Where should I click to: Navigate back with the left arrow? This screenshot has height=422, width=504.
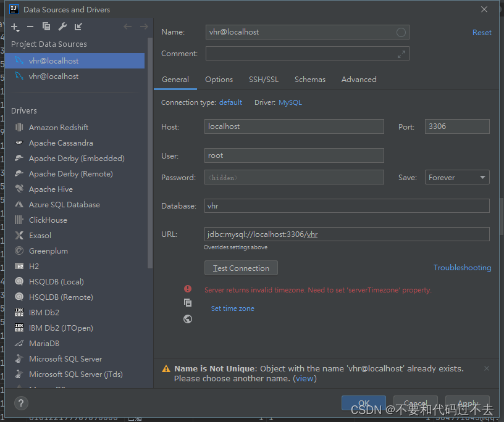coord(127,27)
